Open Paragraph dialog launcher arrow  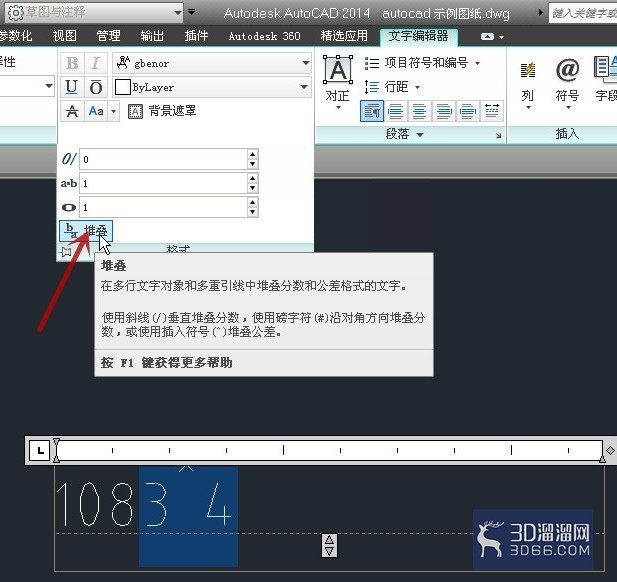point(498,135)
